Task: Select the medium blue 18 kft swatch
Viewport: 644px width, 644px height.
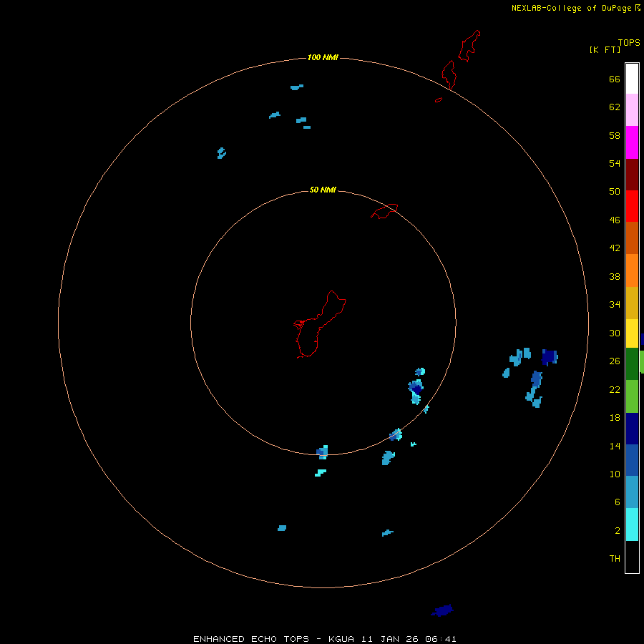Action: coord(632,460)
